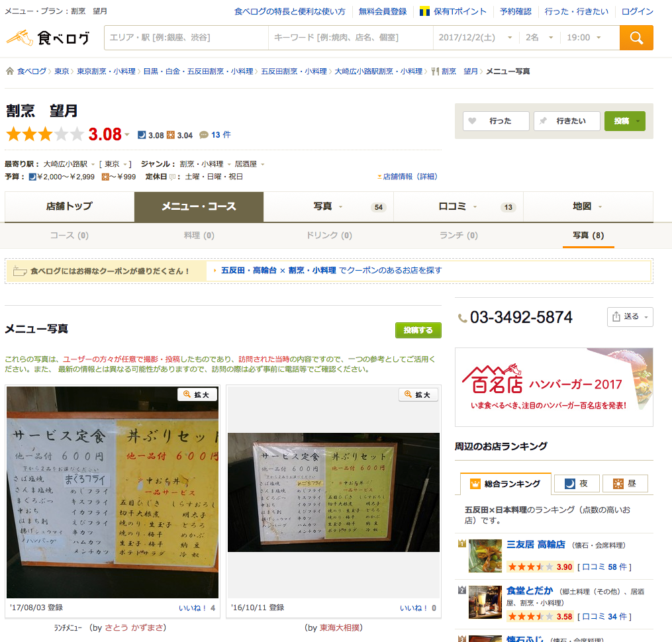Click the T-point flag icon
The width and height of the screenshot is (672, 642).
[424, 11]
